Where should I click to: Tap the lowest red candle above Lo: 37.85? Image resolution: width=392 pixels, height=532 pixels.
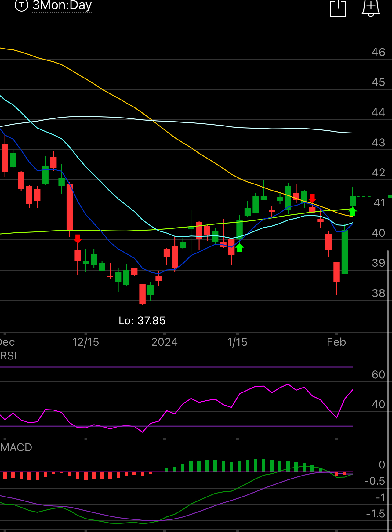[x=142, y=294]
